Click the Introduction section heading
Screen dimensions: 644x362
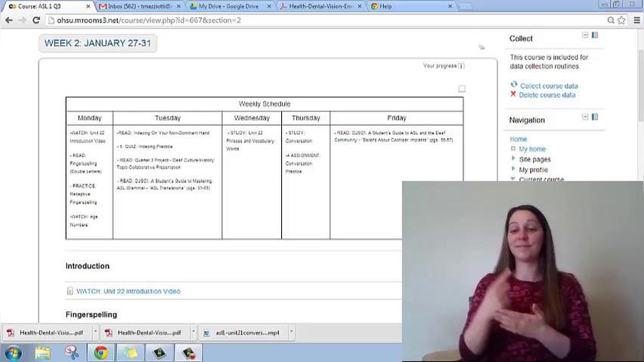(88, 266)
